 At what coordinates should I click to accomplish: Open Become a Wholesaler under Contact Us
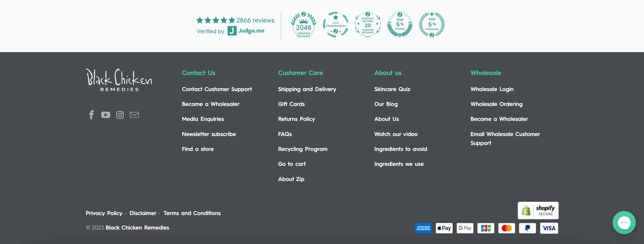tap(210, 104)
